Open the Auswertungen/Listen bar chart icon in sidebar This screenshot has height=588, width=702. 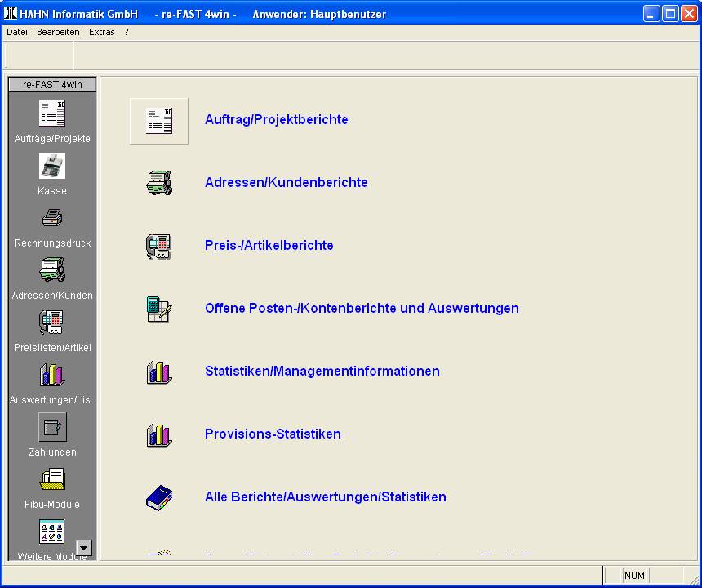(52, 374)
